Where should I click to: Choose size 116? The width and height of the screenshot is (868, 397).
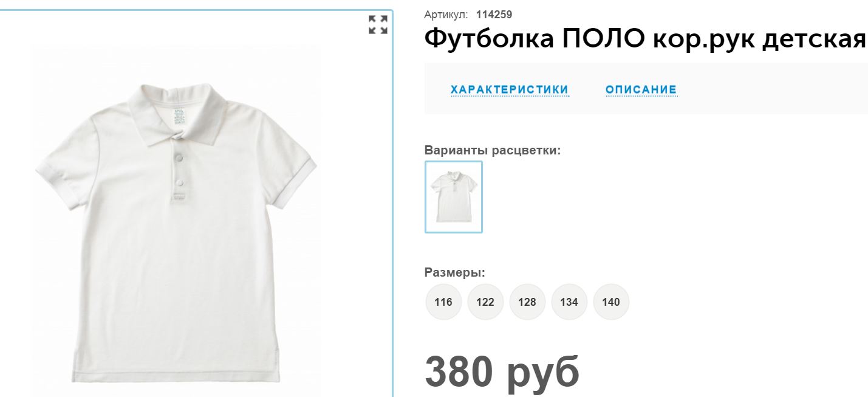point(443,302)
